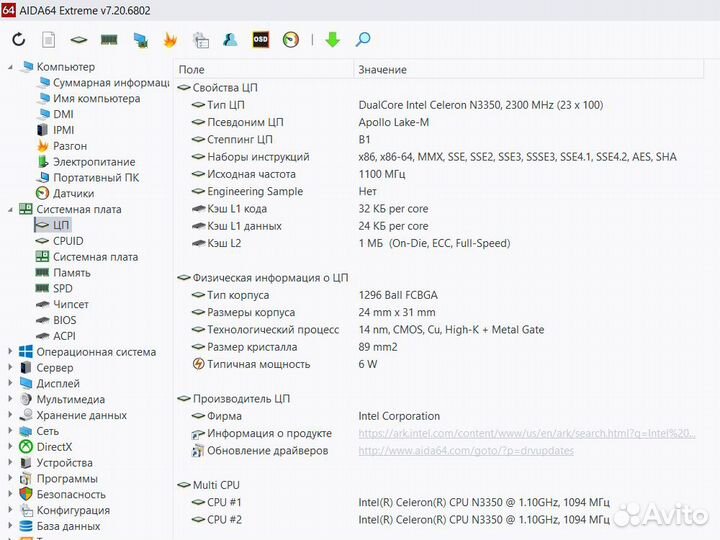Open the Чипсет tree item
The image size is (720, 540).
(x=62, y=304)
